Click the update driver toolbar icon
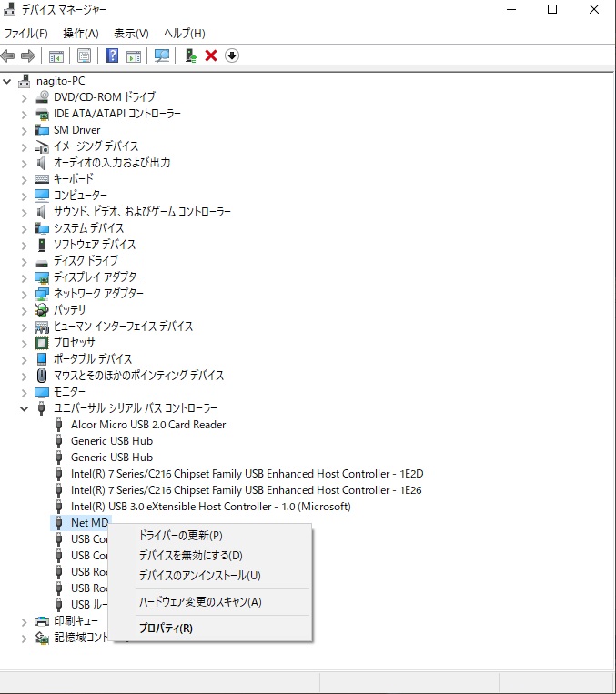This screenshot has height=694, width=616. (191, 55)
